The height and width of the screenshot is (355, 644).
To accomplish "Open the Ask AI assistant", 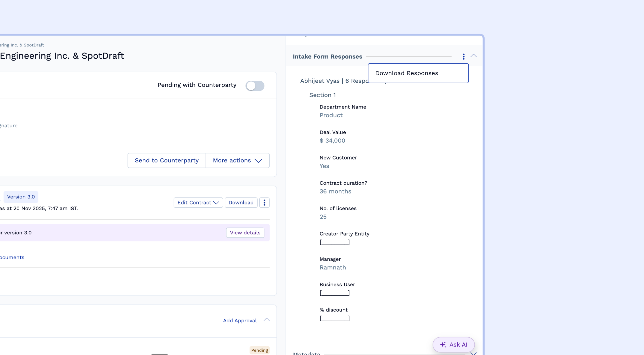I will (x=453, y=344).
